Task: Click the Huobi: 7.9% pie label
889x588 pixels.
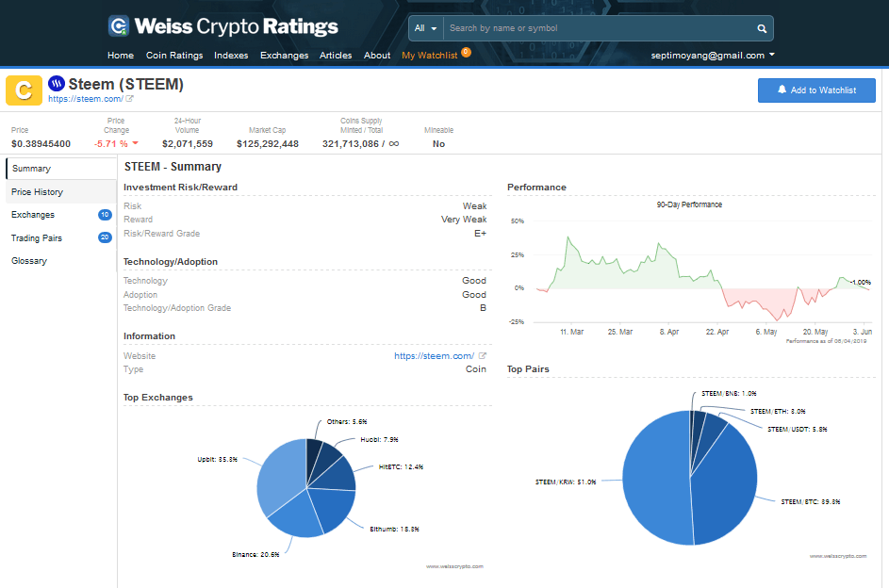Action: (379, 439)
